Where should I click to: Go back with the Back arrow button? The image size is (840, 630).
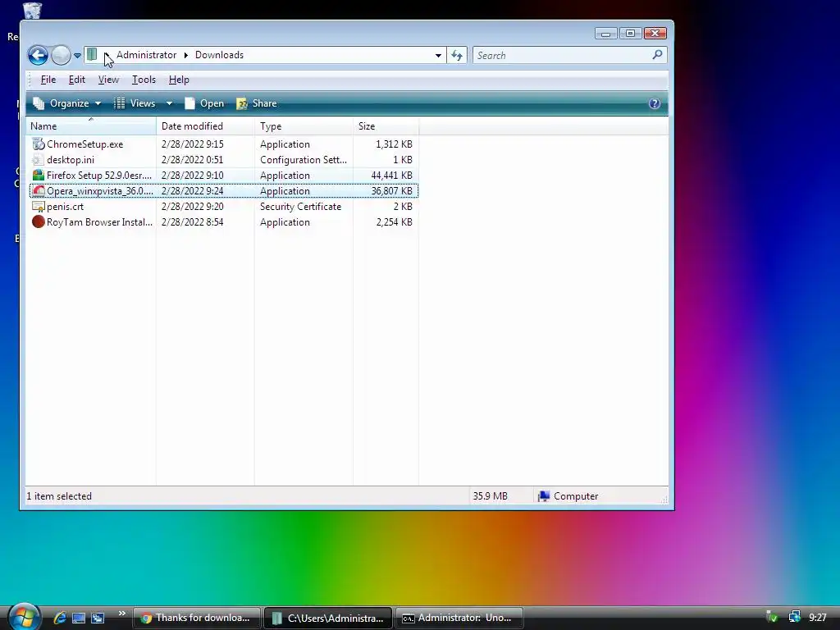click(x=38, y=55)
